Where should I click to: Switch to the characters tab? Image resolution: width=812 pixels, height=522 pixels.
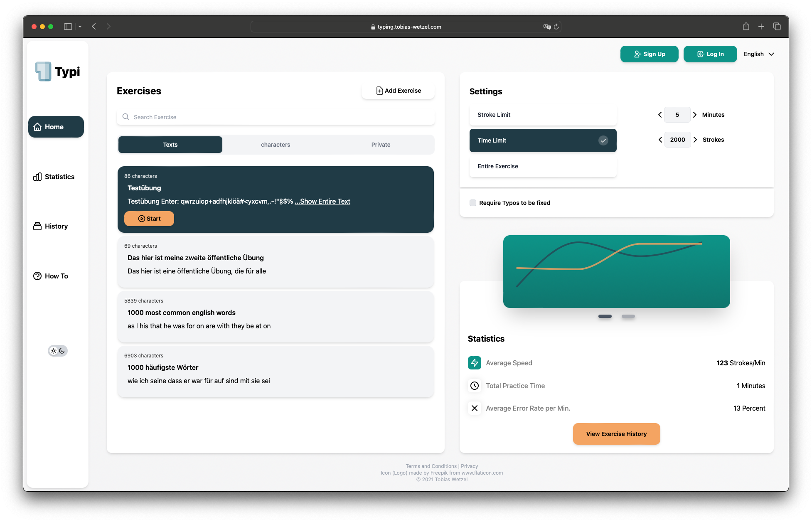click(276, 145)
